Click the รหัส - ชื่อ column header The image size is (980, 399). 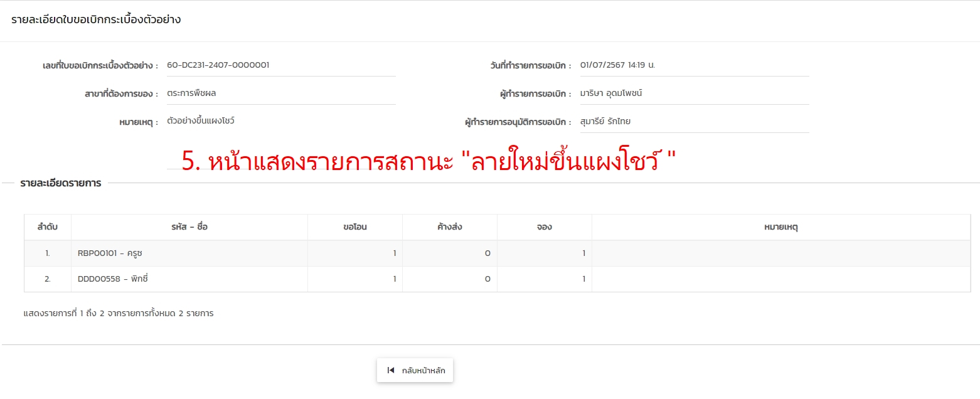coord(189,227)
